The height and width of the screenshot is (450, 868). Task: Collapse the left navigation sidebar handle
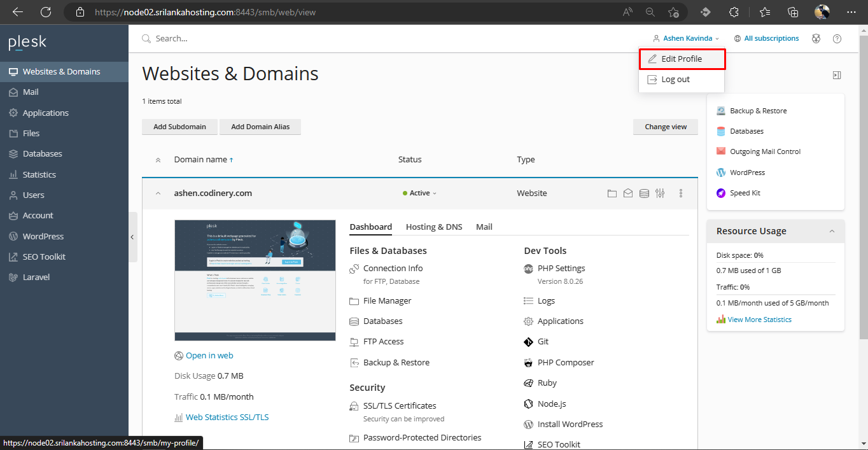132,237
